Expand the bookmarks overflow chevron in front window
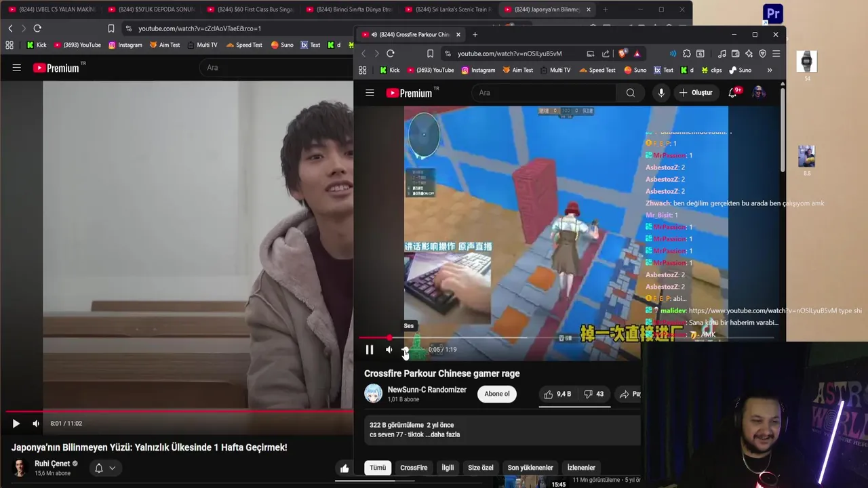This screenshot has width=868, height=488. [770, 70]
